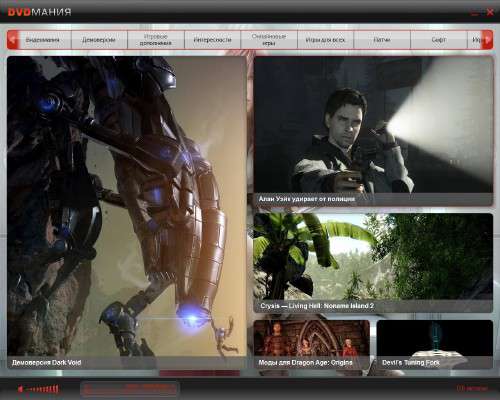Mute sound via the speaker icon
The image size is (500, 400).
click(20, 389)
